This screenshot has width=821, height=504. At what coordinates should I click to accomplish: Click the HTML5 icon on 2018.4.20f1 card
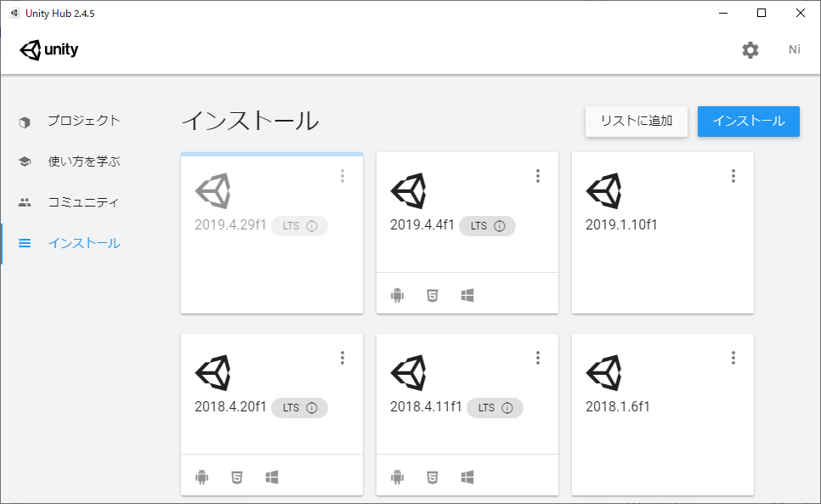point(237,478)
